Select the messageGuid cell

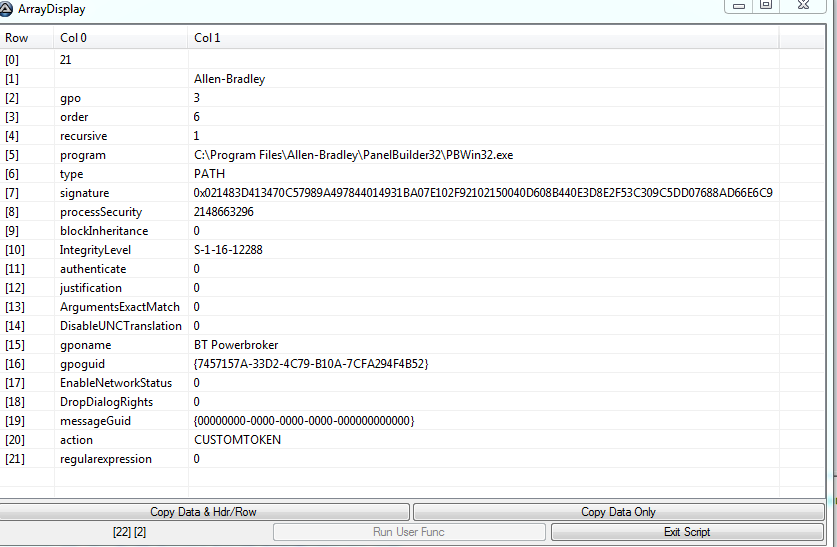click(95, 421)
